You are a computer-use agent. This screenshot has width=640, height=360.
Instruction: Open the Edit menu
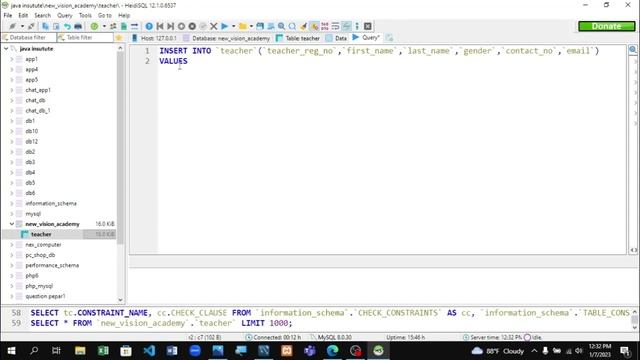23,15
